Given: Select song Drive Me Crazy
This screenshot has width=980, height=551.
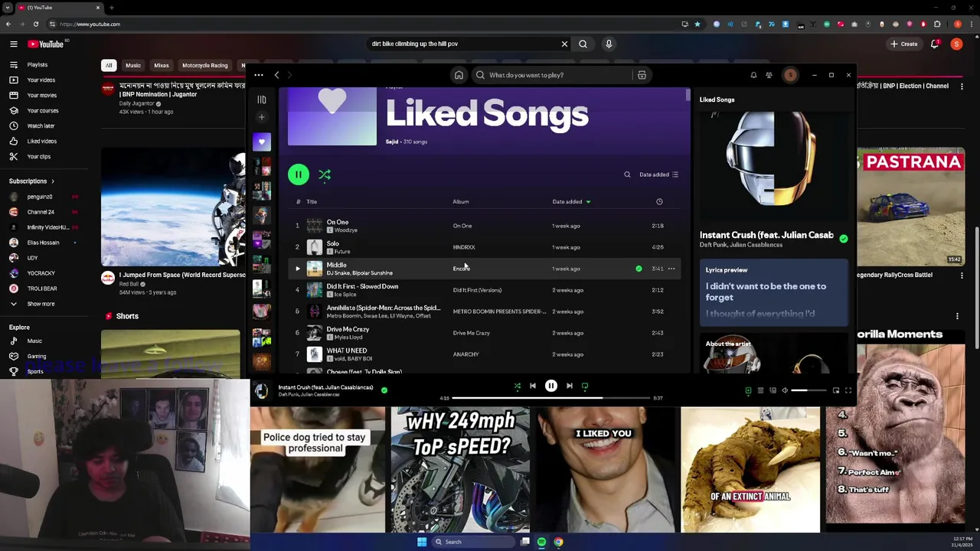Looking at the screenshot, I should coord(348,329).
